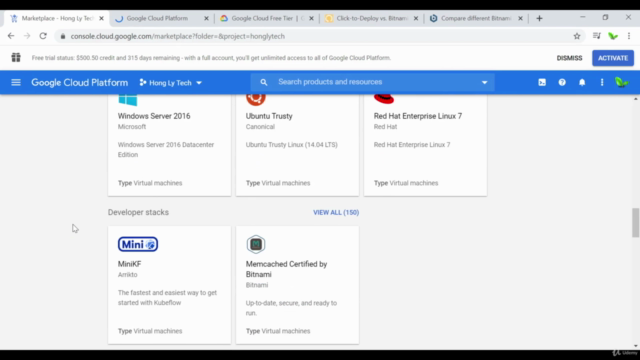Click the gift icon in trial banner
Screen dimensions: 640x360
click(x=16, y=58)
